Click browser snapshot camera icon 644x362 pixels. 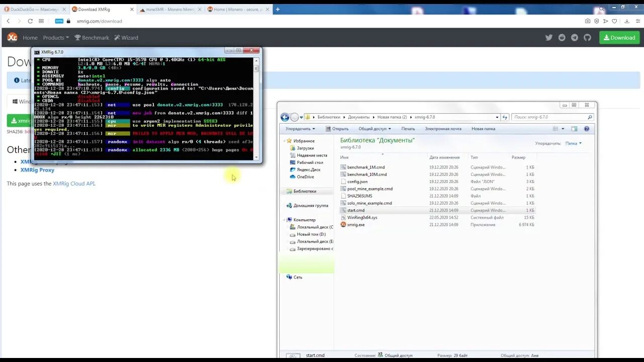point(588,21)
